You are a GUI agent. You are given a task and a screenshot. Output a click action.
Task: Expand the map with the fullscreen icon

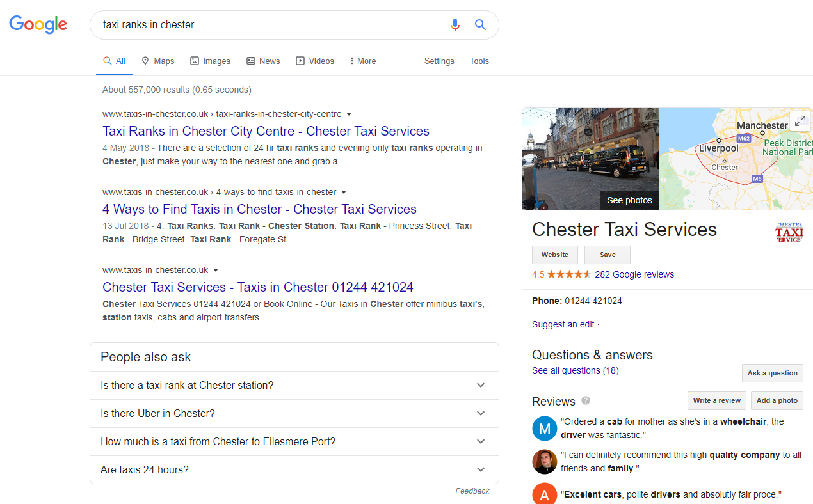click(800, 120)
